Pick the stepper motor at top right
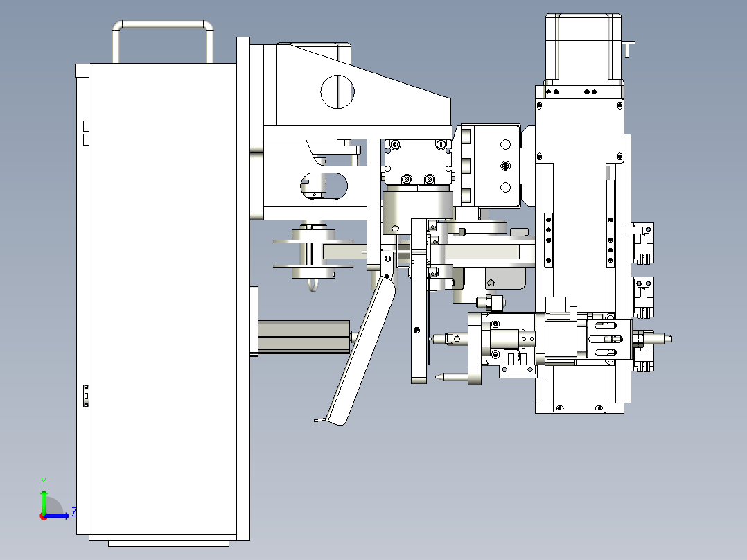 584,50
